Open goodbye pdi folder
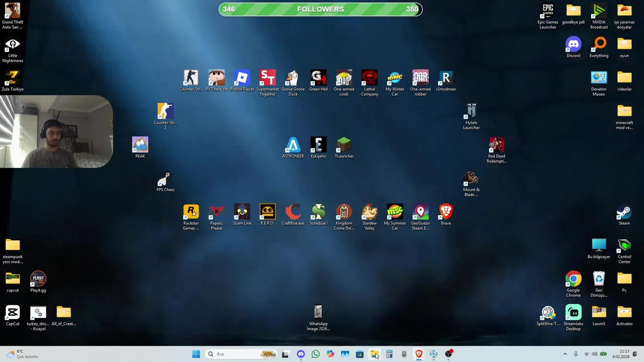644x362 pixels. coord(574,14)
